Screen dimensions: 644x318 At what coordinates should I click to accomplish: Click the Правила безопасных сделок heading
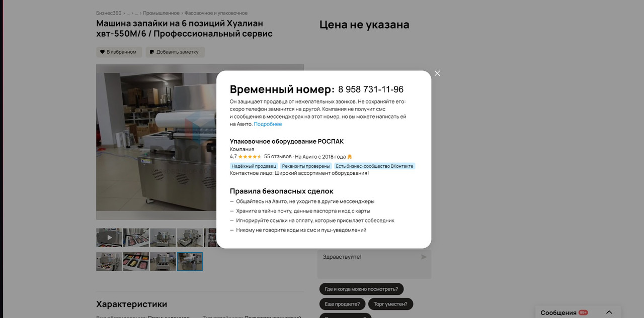[282, 191]
